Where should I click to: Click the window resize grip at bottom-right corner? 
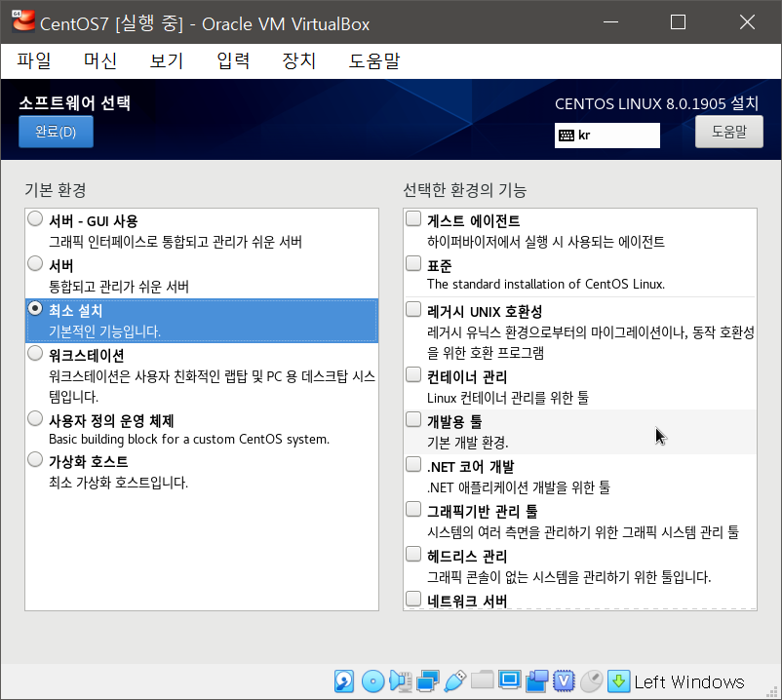[x=772, y=691]
